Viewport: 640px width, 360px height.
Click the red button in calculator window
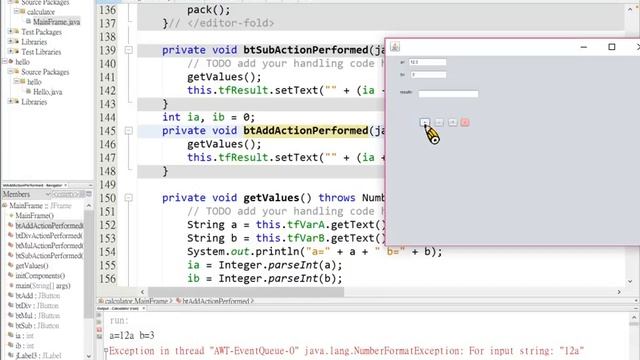point(464,122)
